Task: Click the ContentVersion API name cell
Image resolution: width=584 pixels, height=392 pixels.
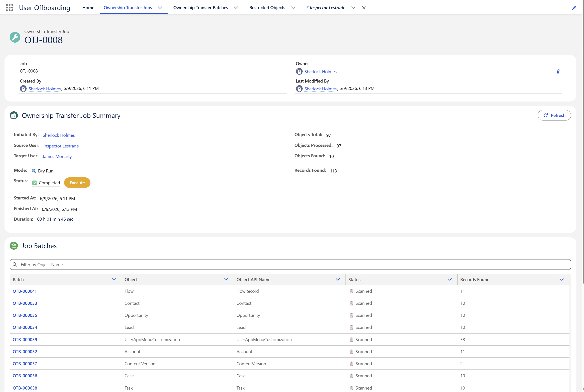Action: coord(251,363)
